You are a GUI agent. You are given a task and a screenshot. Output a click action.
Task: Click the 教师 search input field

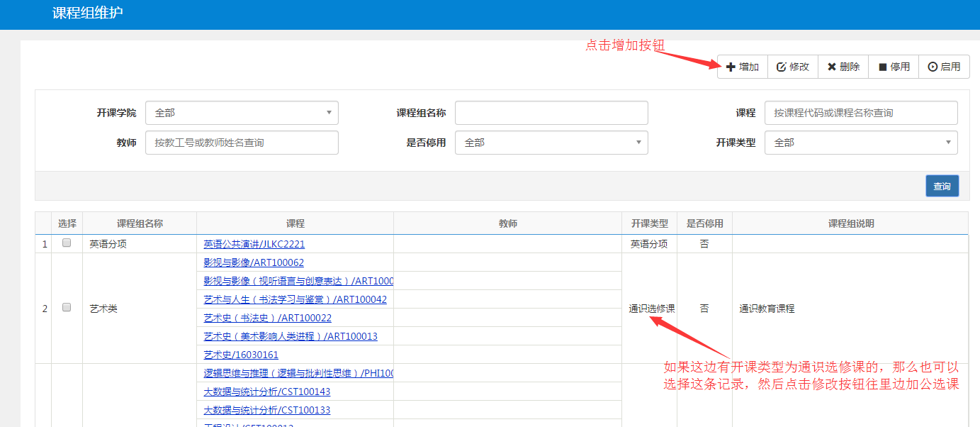tap(242, 143)
